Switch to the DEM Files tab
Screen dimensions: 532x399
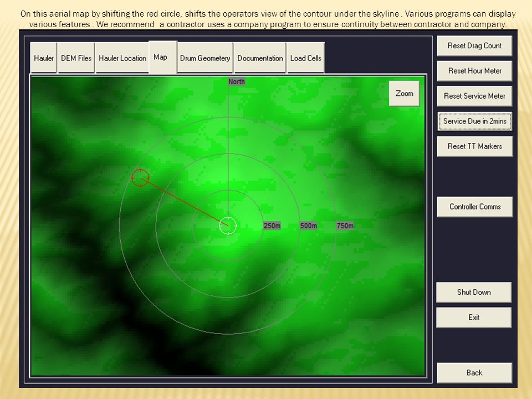click(x=76, y=58)
